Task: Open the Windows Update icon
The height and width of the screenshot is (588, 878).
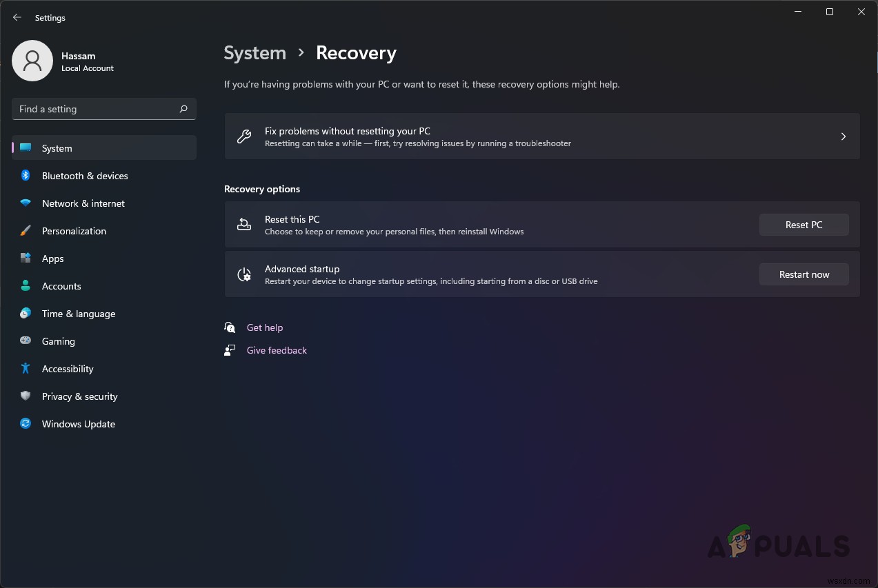Action: [x=26, y=424]
